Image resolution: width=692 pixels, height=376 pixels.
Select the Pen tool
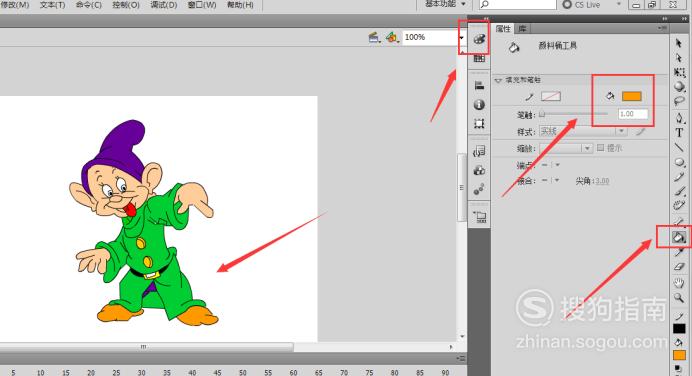tap(679, 118)
